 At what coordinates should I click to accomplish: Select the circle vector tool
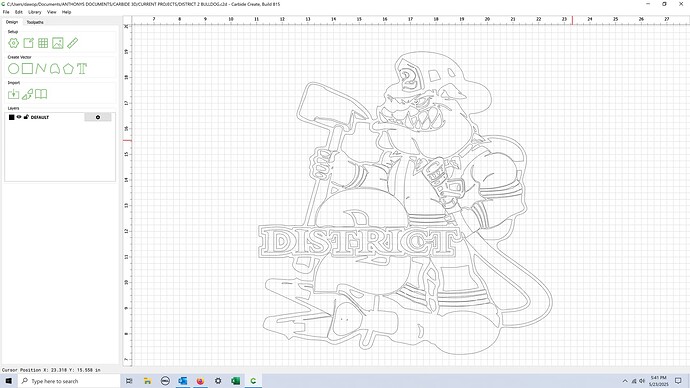14,69
